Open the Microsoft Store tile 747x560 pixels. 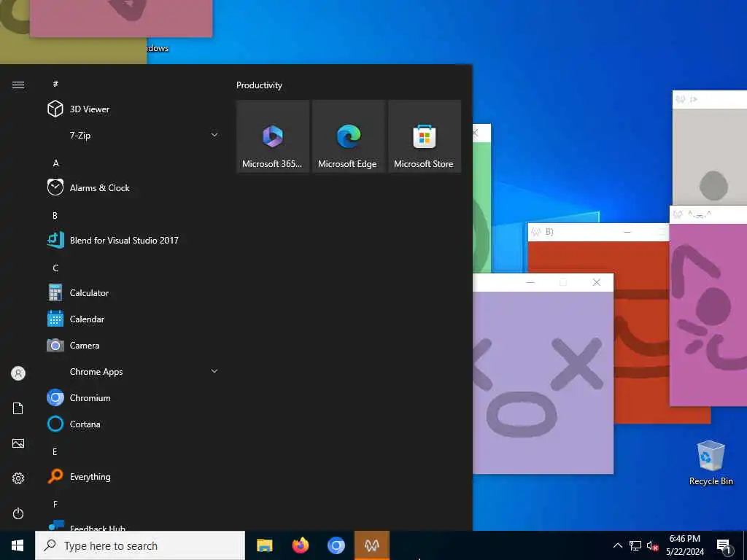425,136
